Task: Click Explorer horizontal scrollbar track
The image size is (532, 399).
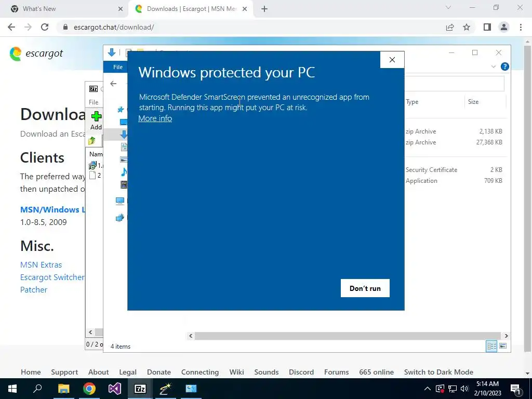Action: 348,336
